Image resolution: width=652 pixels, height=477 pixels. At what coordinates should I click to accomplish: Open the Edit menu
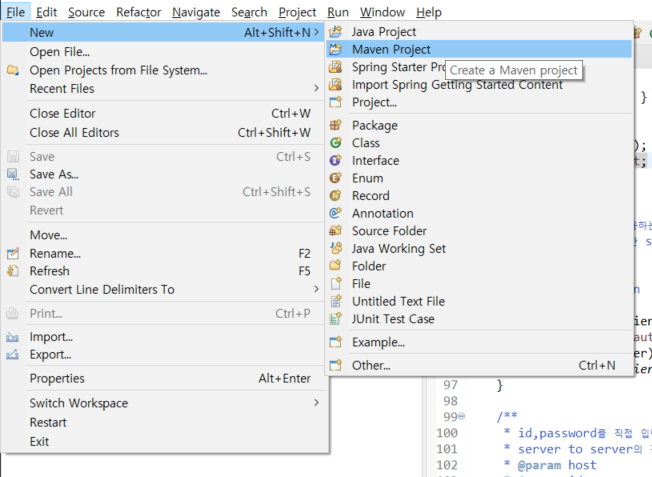(x=46, y=12)
